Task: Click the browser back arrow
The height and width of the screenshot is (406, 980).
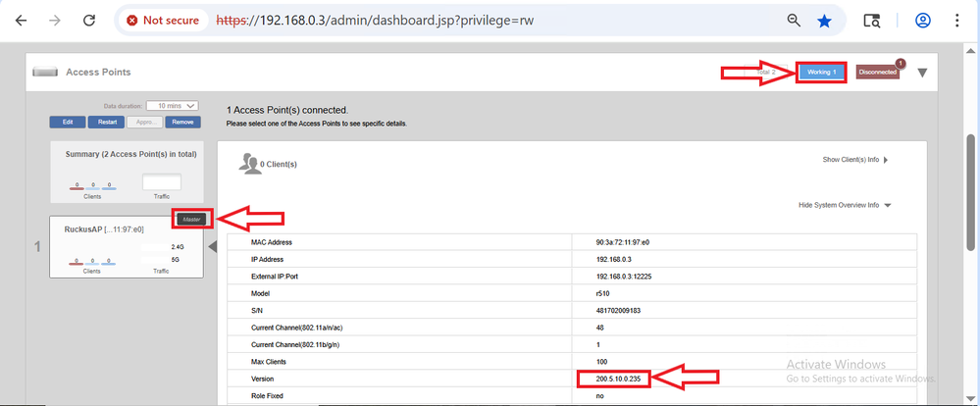Action: click(x=21, y=20)
